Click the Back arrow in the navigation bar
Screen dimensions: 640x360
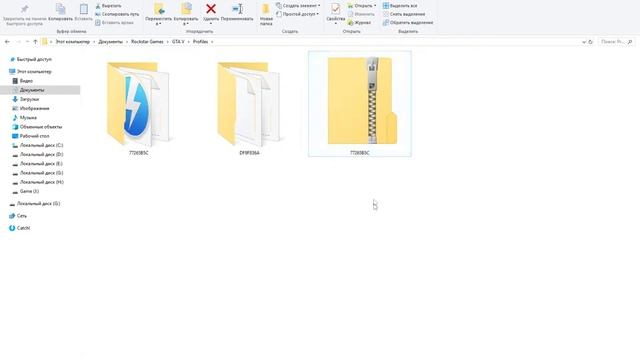coord(7,42)
